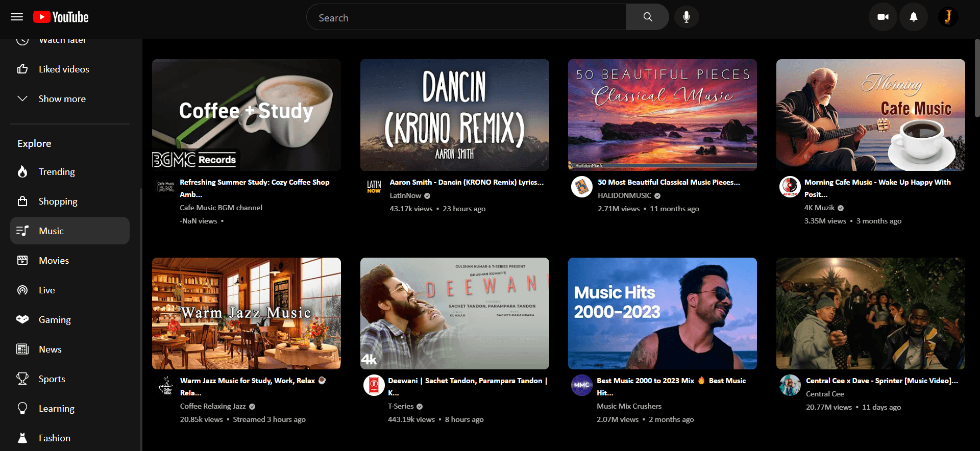980x451 pixels.
Task: Open Central Cee x Dave Sprinter title
Action: coord(881,381)
